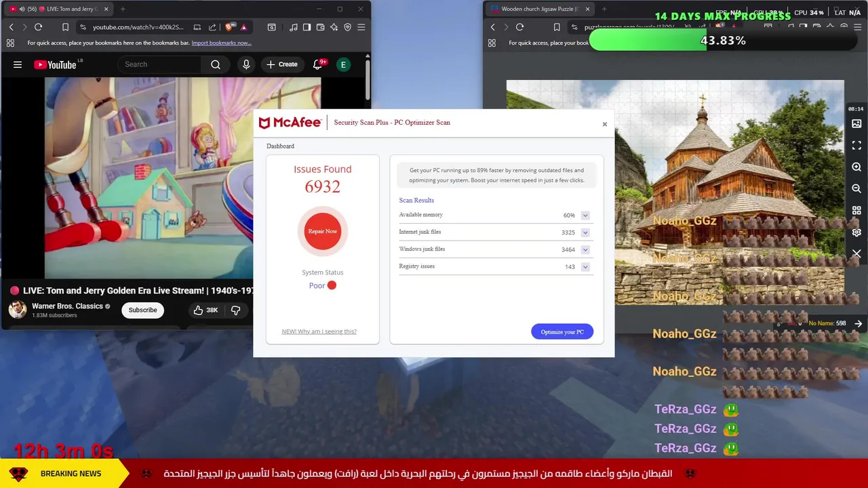Screen dimensions: 868x488
Task: Expand the Available memory result
Action: point(585,216)
